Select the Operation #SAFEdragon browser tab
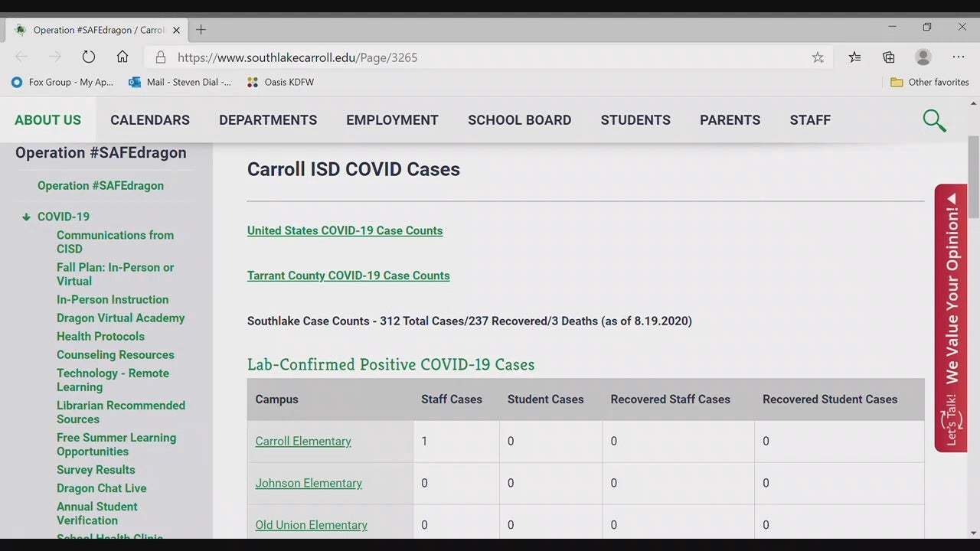 click(x=92, y=30)
